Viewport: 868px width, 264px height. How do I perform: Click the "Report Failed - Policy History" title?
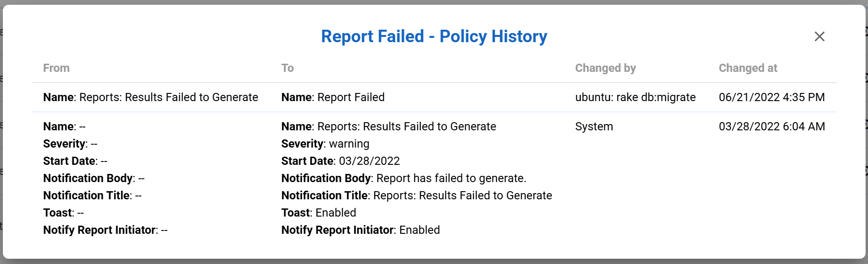coord(434,36)
